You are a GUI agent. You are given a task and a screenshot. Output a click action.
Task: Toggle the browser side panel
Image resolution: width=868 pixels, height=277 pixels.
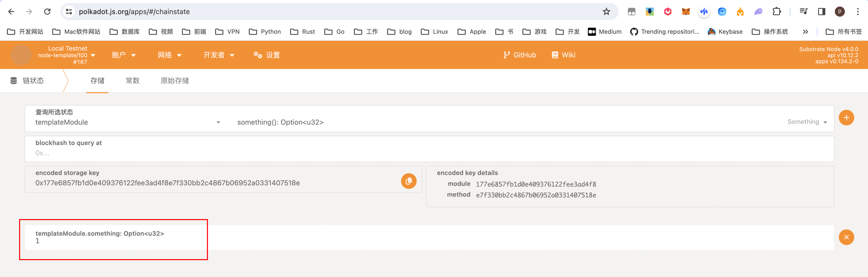[821, 12]
